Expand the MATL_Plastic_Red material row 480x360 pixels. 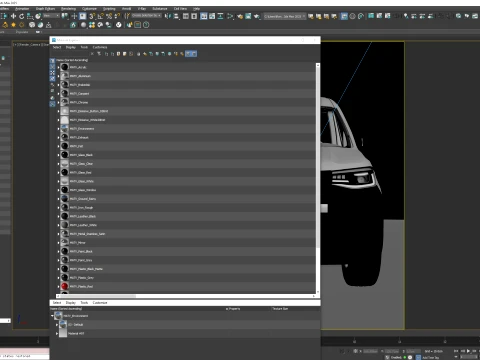(58, 286)
